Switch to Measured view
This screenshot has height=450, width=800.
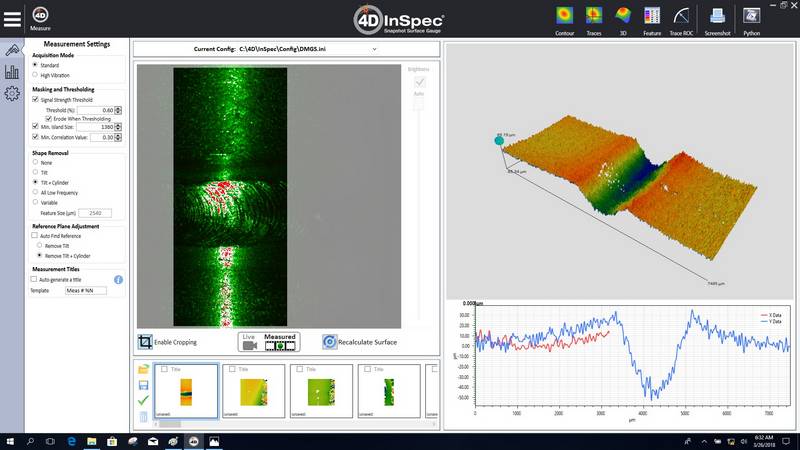[280, 342]
